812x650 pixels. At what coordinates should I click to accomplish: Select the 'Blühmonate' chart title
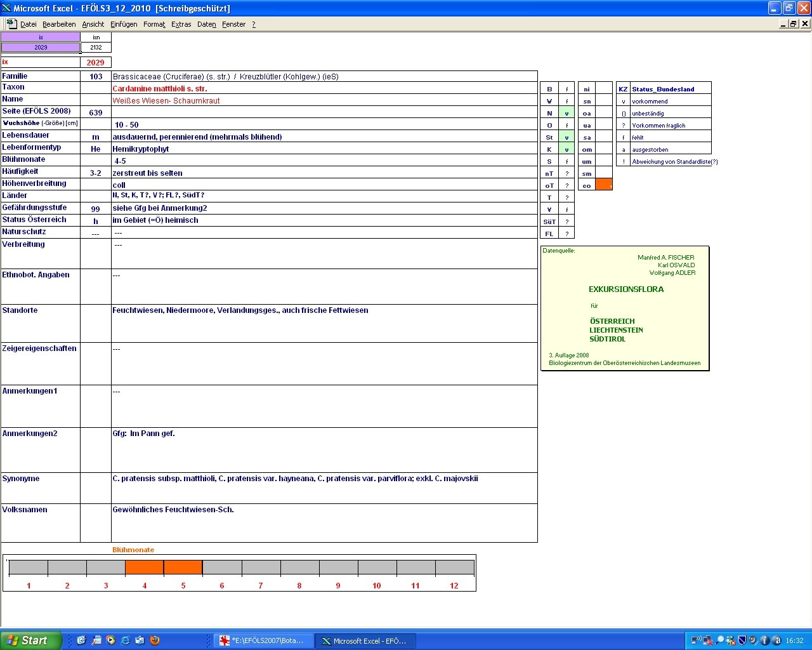click(133, 550)
